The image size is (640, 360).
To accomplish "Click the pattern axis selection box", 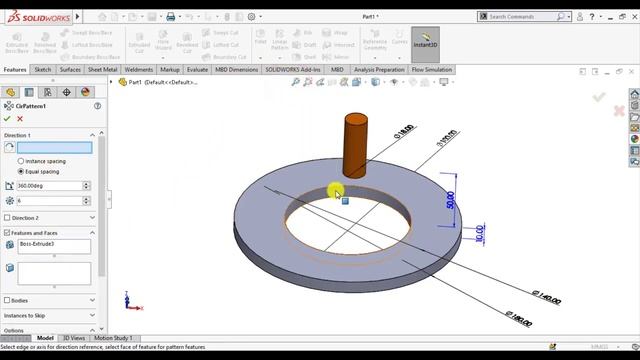I will 55,147.
